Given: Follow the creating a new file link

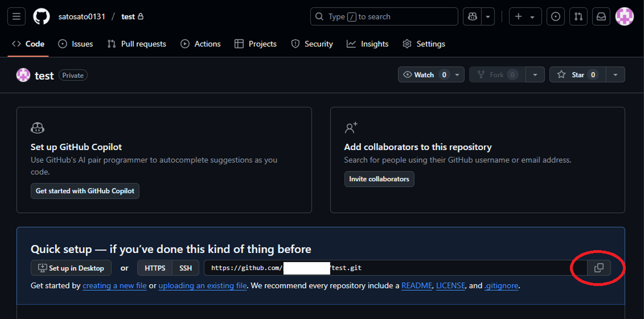Looking at the screenshot, I should (114, 285).
